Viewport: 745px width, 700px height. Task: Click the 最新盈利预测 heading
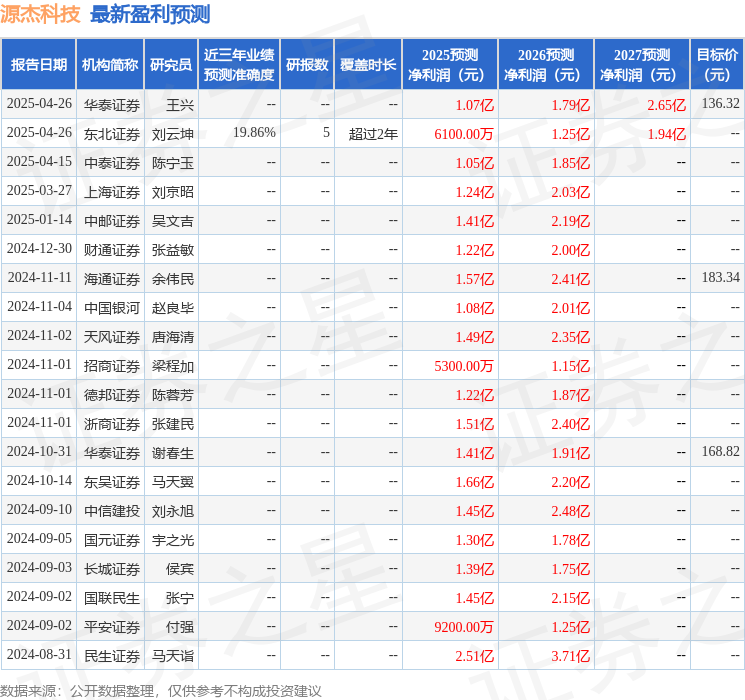[150, 14]
